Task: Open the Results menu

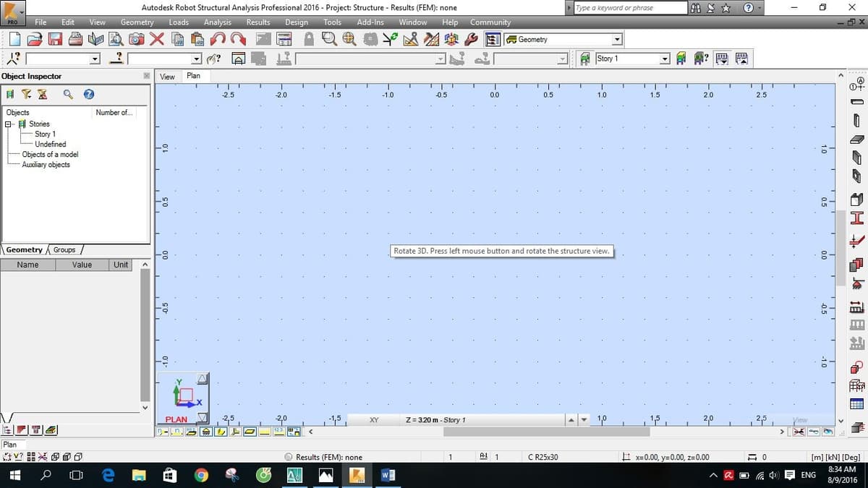Action: (258, 22)
